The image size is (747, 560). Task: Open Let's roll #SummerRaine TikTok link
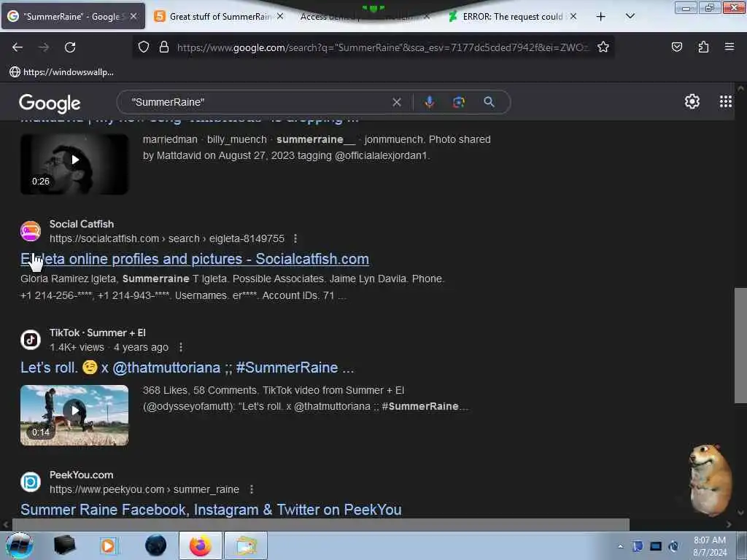(x=187, y=367)
